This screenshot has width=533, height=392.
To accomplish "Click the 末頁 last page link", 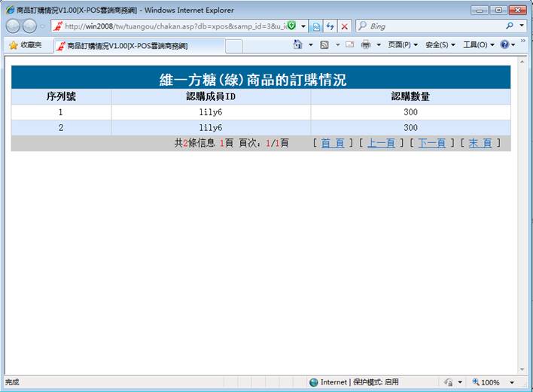I will coord(480,143).
